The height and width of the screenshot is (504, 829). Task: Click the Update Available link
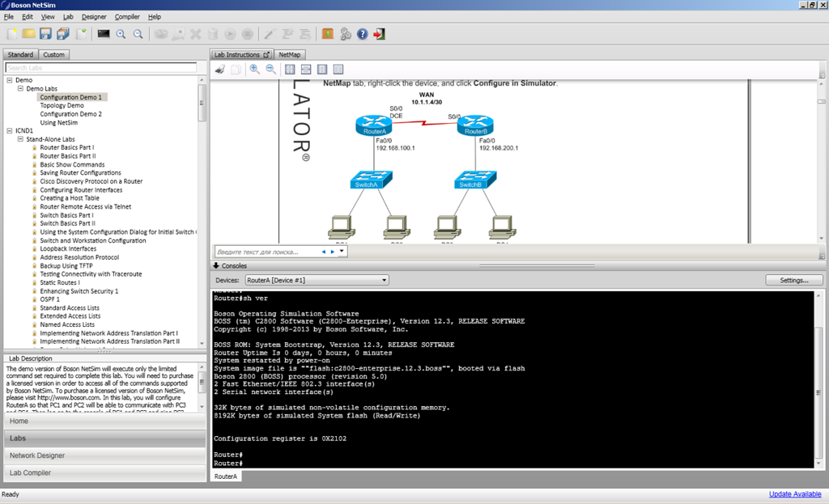coord(795,494)
